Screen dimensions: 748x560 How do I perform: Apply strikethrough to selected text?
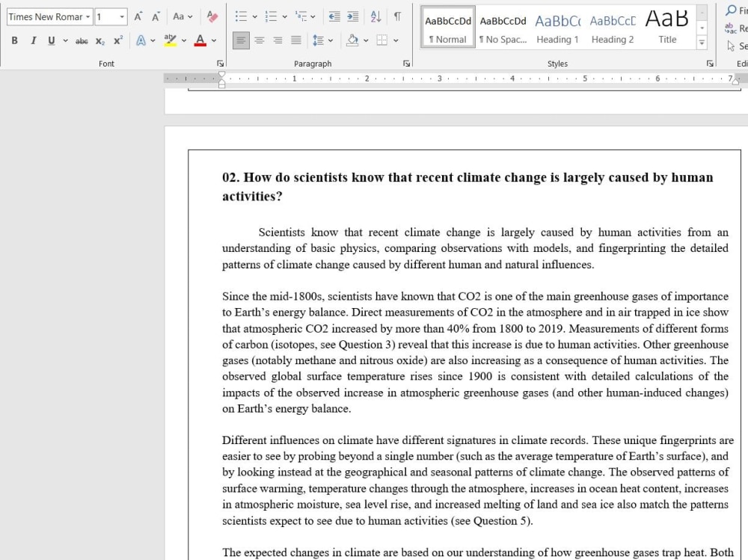coord(82,41)
